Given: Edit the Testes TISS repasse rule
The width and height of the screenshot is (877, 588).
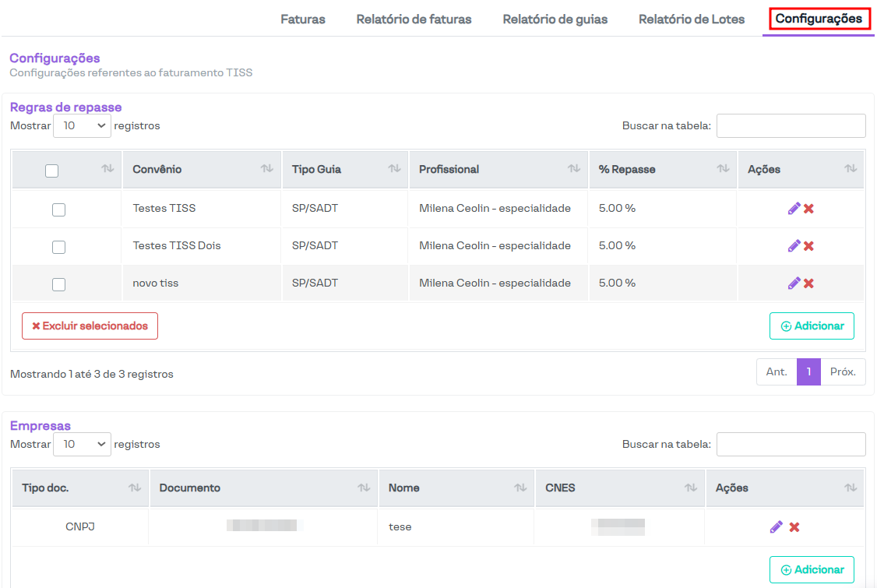Looking at the screenshot, I should pos(794,209).
